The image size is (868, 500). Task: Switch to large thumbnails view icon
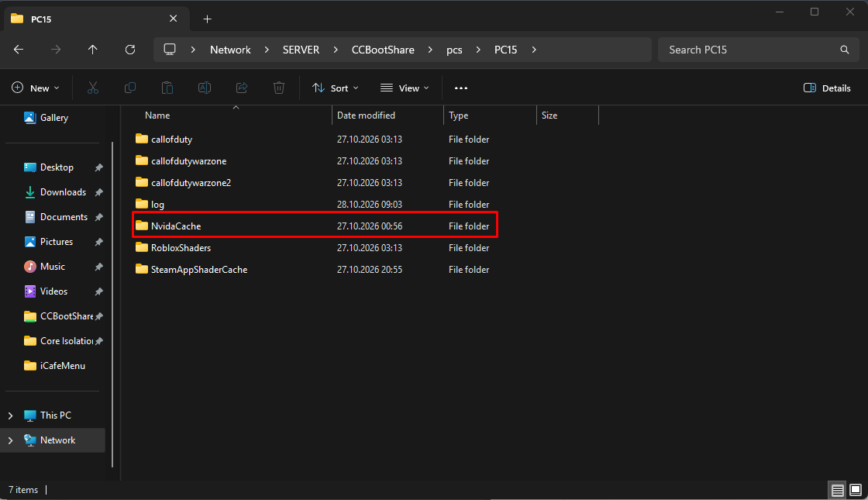(856, 490)
